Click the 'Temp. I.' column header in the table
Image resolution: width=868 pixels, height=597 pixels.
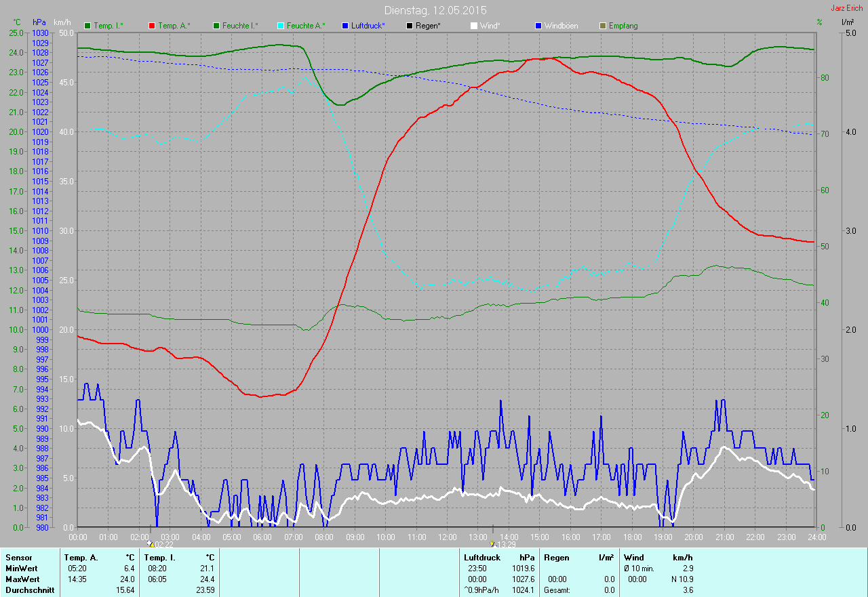(159, 558)
